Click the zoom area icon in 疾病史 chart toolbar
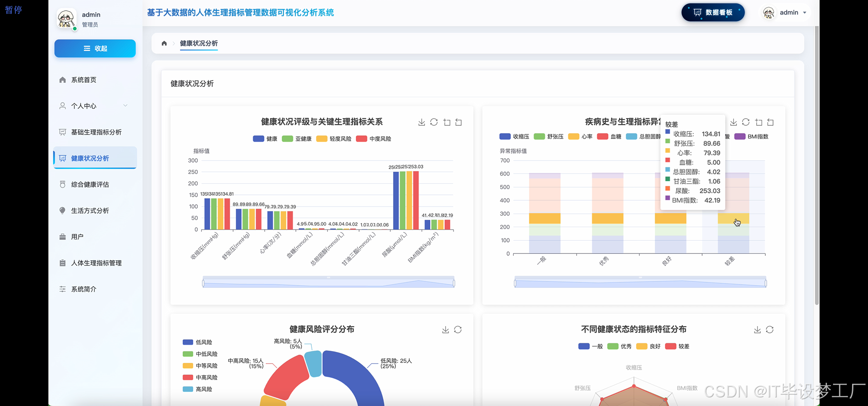The height and width of the screenshot is (406, 868). click(758, 122)
